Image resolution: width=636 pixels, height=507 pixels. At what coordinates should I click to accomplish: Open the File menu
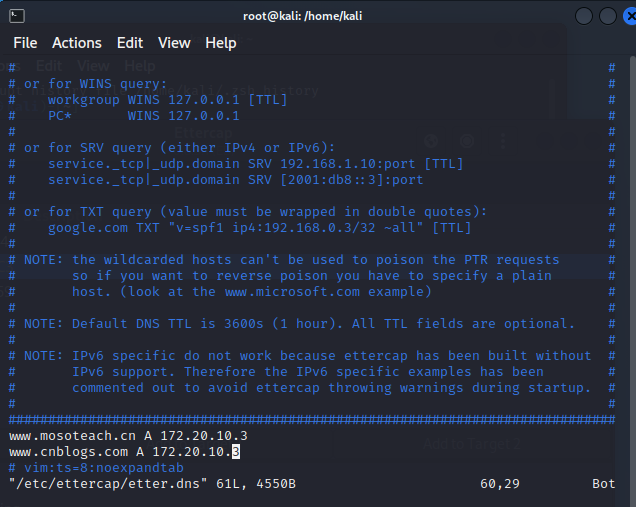pyautogui.click(x=25, y=43)
